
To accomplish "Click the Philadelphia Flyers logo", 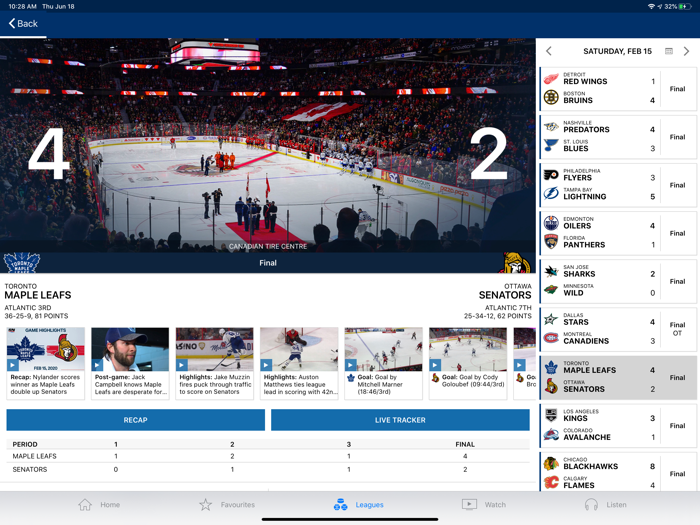I will coord(551,175).
